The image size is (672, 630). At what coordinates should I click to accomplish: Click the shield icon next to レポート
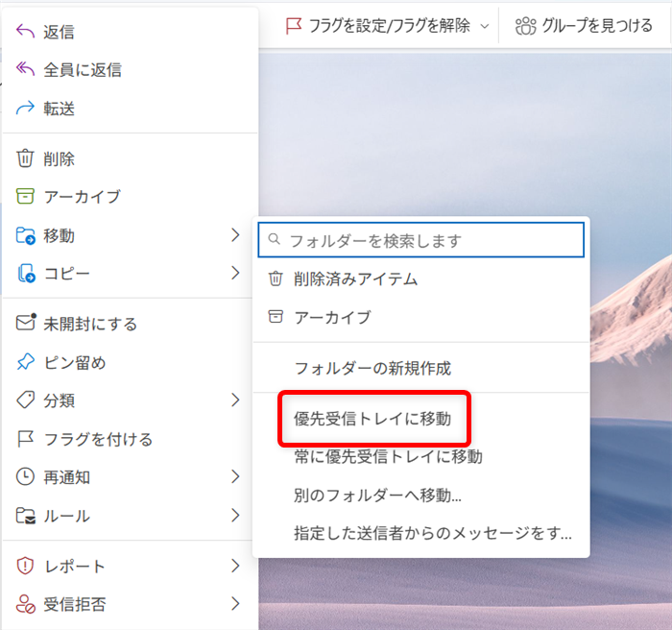pos(26,566)
